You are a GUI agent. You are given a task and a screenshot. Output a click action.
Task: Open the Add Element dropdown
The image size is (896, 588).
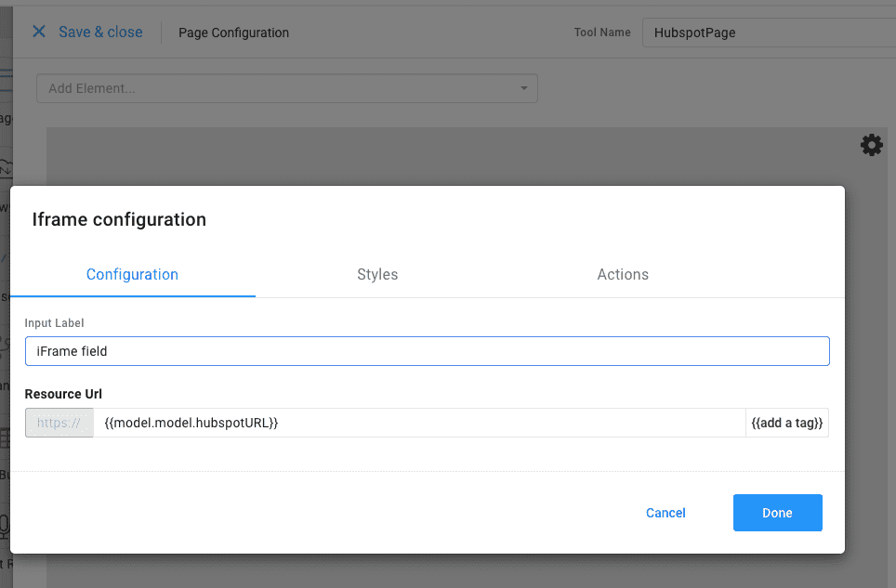(279, 88)
